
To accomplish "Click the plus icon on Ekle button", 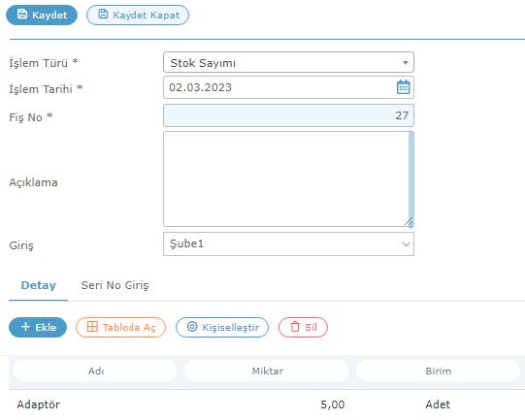I will [x=25, y=327].
